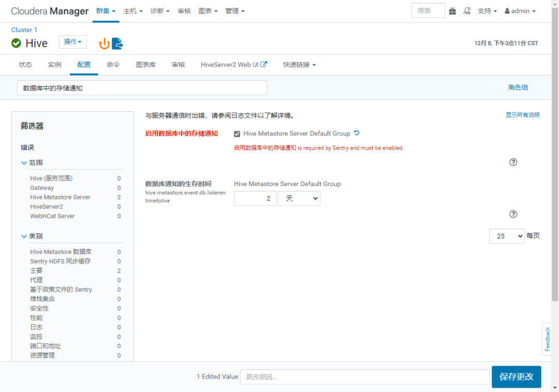Open the 支持 dropdown menu

(488, 11)
